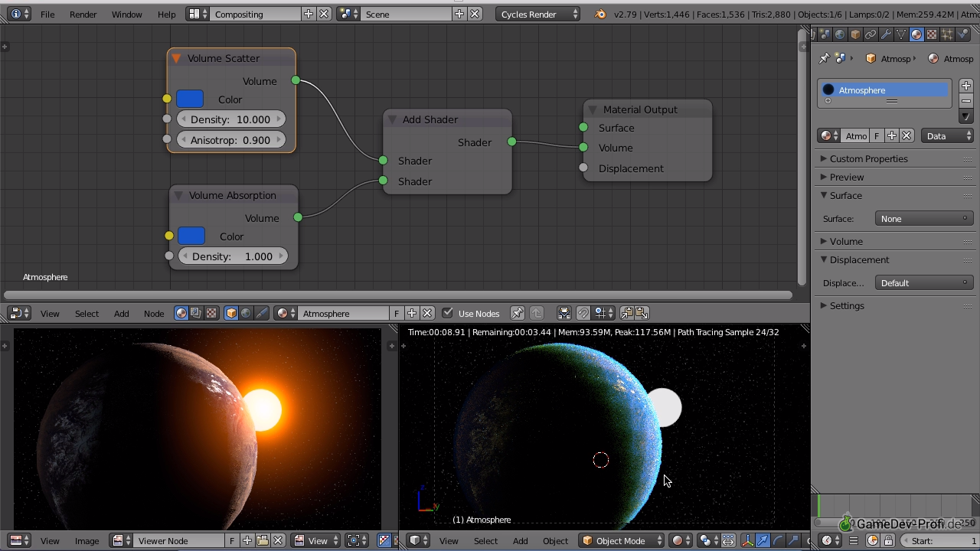Click the Anisotropy 0.900 field
The width and height of the screenshot is (980, 551).
pos(230,140)
